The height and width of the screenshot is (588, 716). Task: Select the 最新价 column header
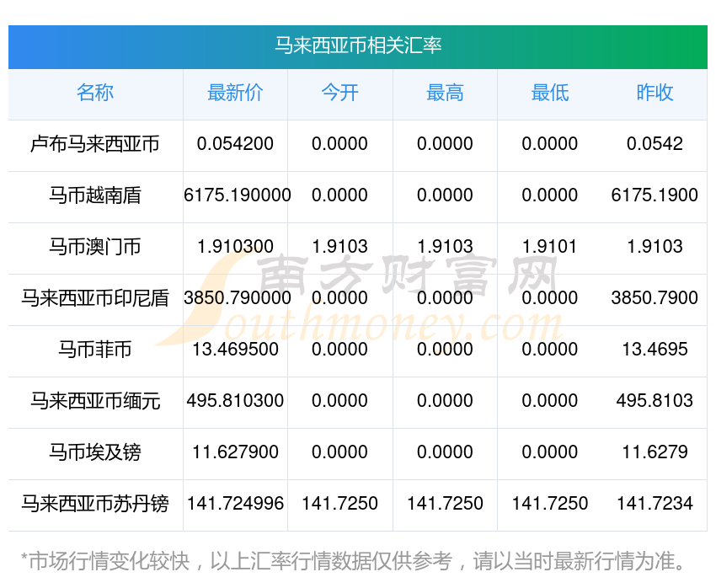(x=235, y=93)
